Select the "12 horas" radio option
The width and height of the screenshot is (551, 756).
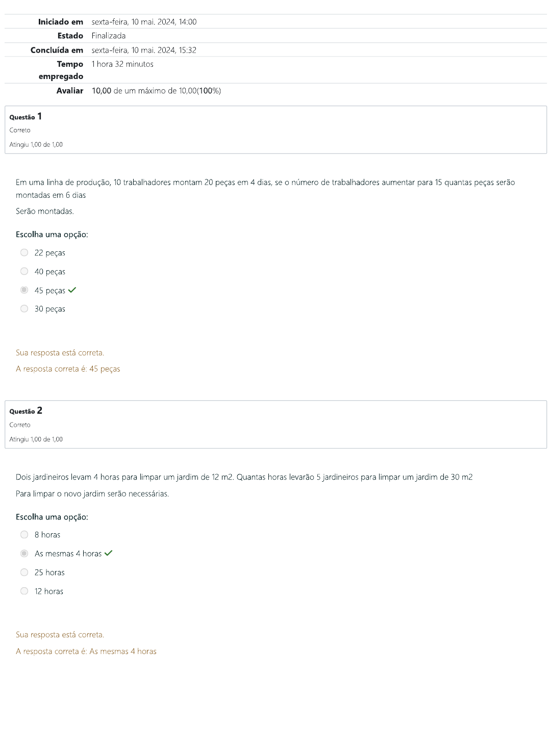(24, 591)
